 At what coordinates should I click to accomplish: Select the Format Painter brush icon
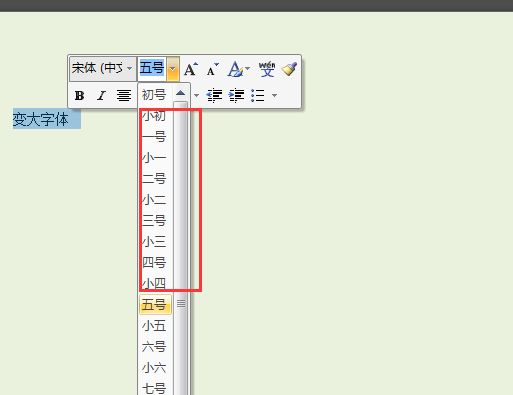click(x=289, y=69)
